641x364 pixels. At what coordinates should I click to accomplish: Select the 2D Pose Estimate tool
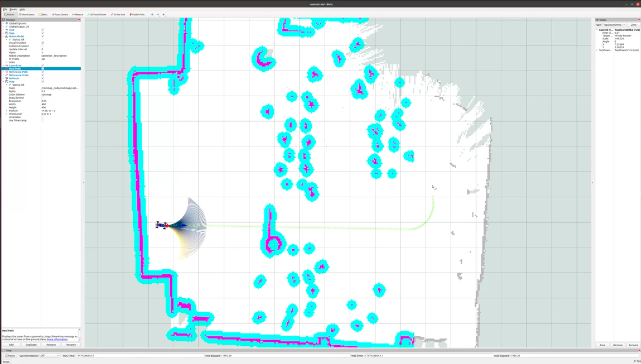97,14
